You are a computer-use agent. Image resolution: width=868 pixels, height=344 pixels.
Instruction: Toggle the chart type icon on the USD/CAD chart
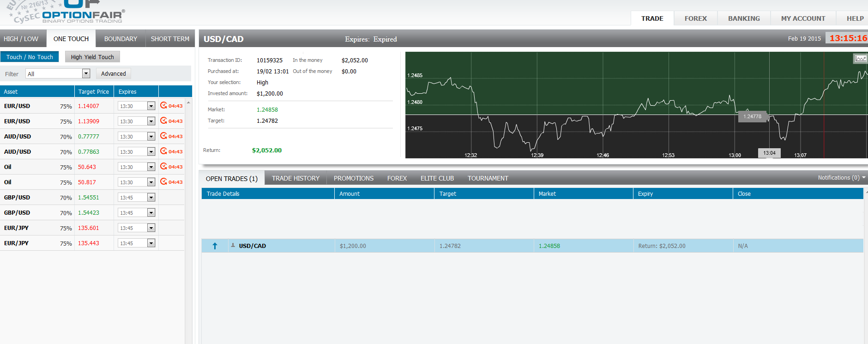tap(860, 58)
